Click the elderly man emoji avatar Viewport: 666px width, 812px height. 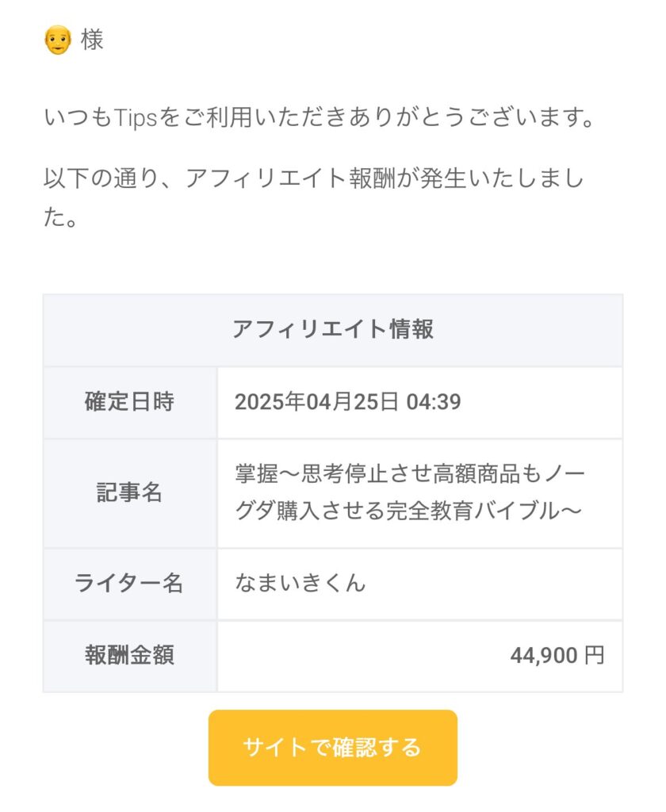tap(58, 40)
